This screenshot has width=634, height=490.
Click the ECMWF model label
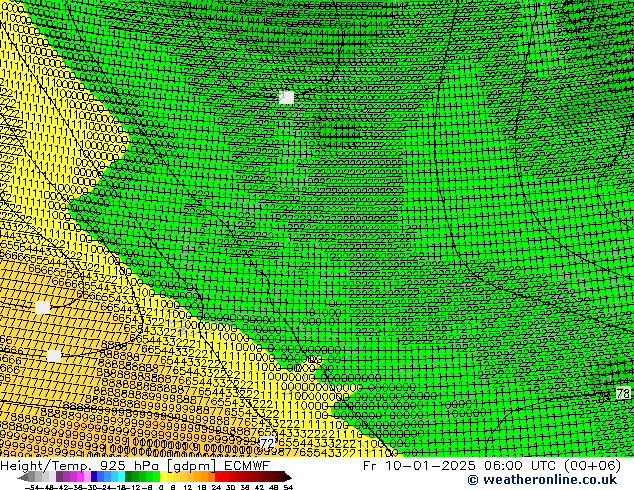pyautogui.click(x=247, y=466)
